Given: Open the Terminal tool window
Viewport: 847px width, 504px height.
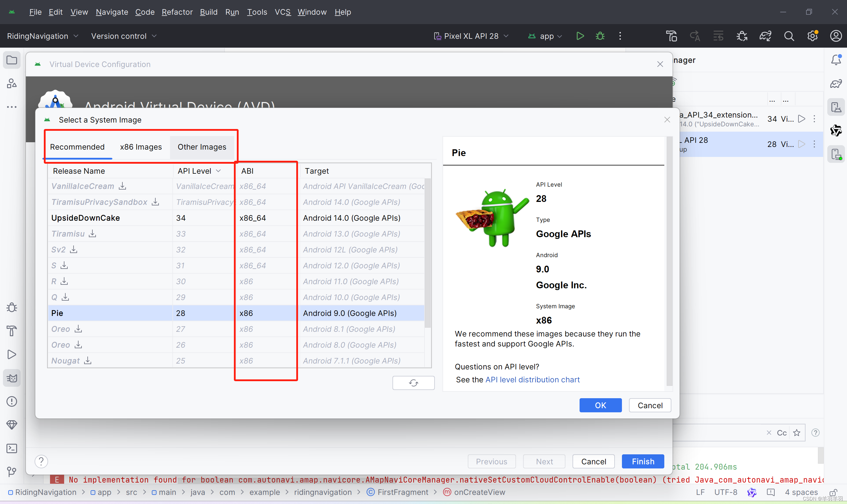Looking at the screenshot, I should (12, 448).
